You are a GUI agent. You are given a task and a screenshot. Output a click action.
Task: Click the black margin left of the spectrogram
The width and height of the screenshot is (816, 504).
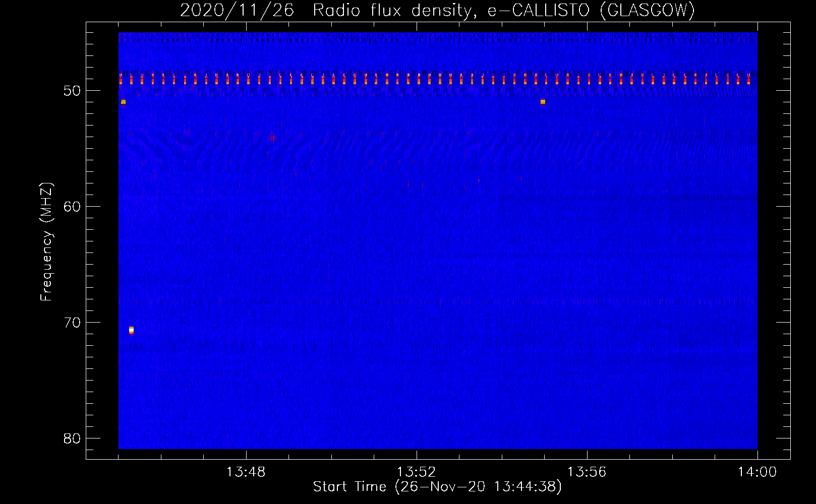pyautogui.click(x=102, y=242)
